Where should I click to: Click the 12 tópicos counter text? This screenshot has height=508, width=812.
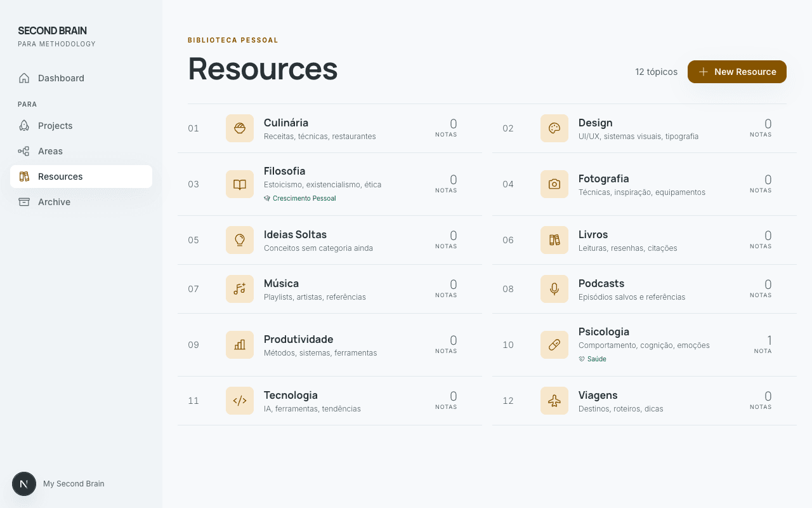657,72
